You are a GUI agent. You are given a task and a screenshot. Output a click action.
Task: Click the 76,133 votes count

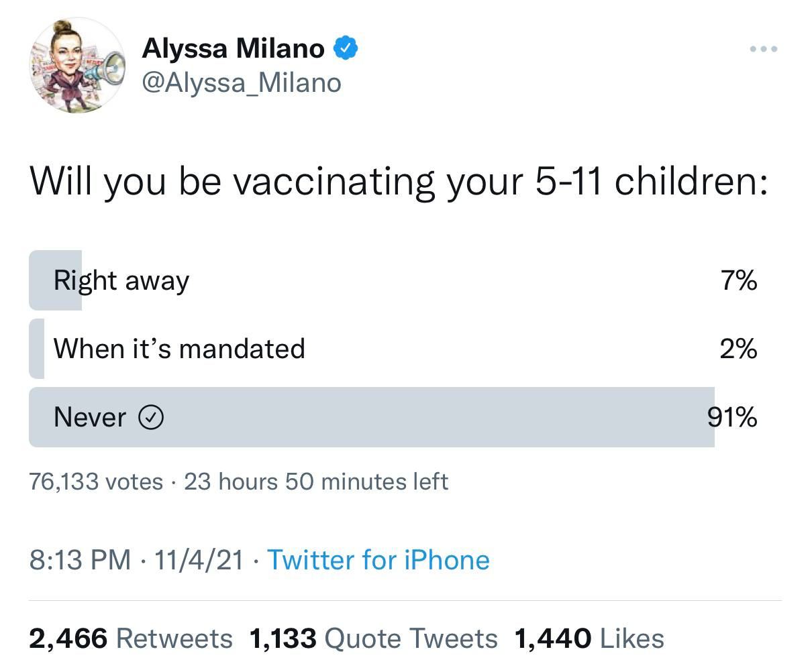click(96, 482)
